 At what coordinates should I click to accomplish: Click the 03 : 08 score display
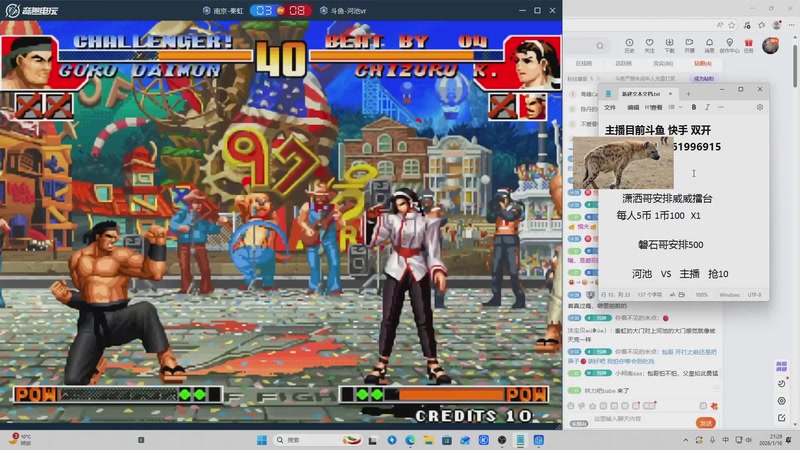pyautogui.click(x=281, y=10)
